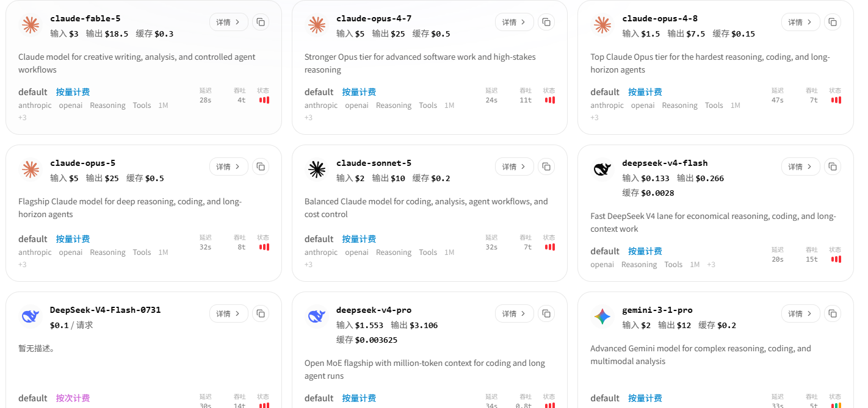The width and height of the screenshot is (868, 408).
Task: Expand the +3 tags on claude-fable-5
Action: pos(23,118)
